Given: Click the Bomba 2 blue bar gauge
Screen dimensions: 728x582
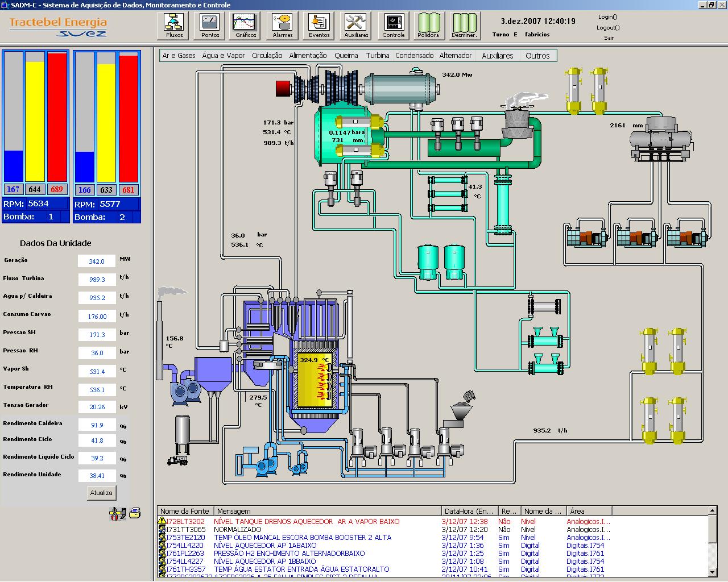Looking at the screenshot, I should coord(85,117).
